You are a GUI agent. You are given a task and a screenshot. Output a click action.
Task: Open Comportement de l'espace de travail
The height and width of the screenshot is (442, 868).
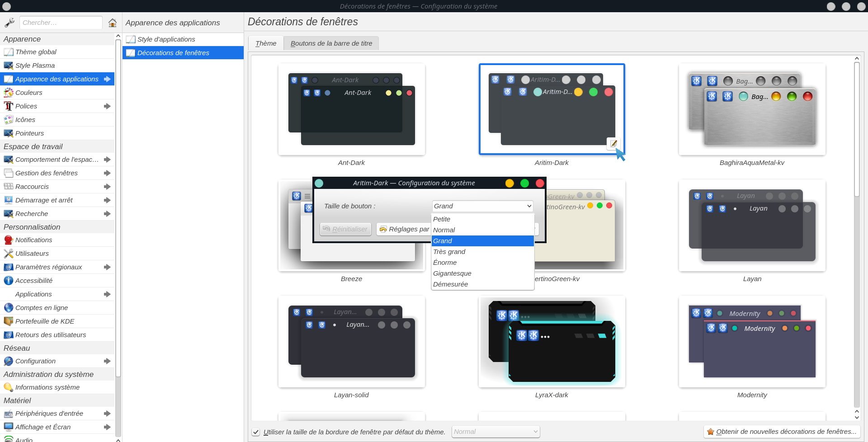point(57,160)
